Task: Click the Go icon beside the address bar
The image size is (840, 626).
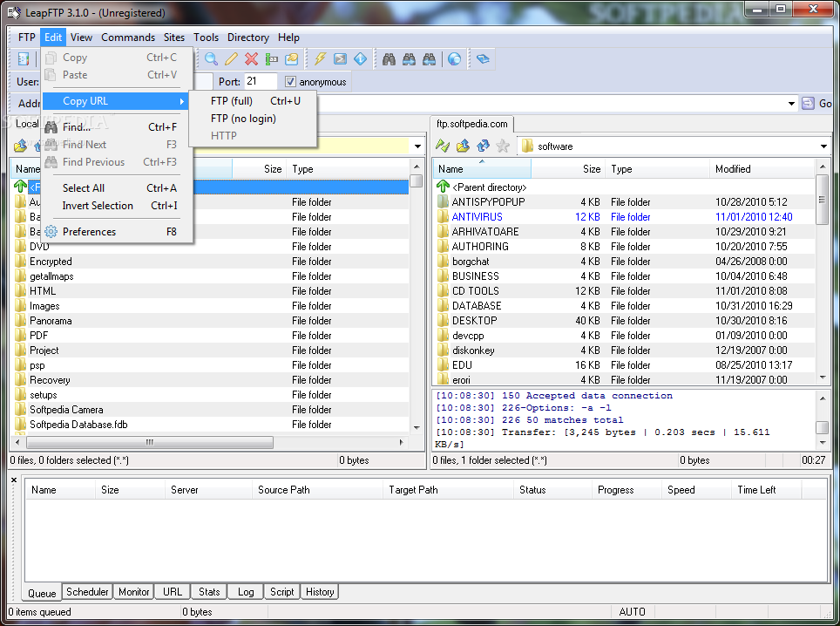Action: pyautogui.click(x=808, y=104)
